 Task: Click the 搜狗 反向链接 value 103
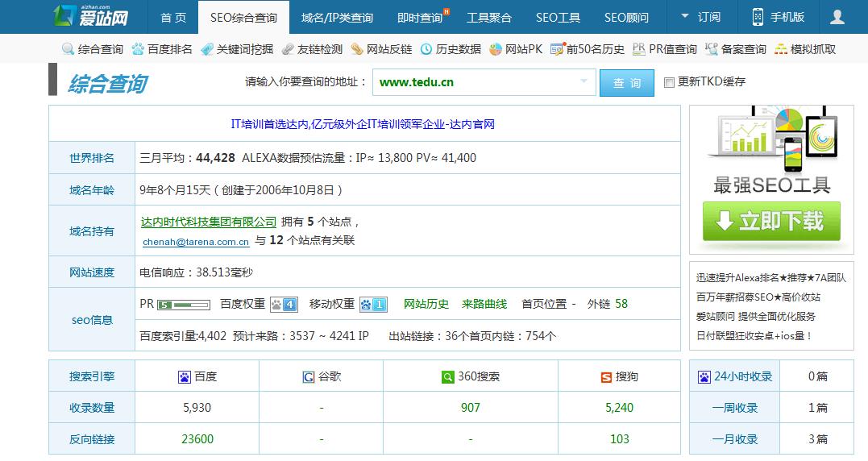coord(620,439)
